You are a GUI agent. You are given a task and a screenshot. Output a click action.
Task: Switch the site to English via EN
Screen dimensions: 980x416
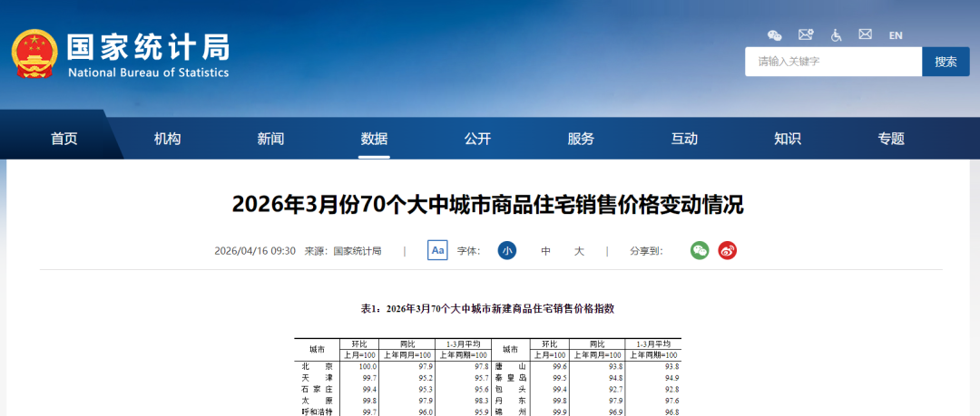point(896,35)
